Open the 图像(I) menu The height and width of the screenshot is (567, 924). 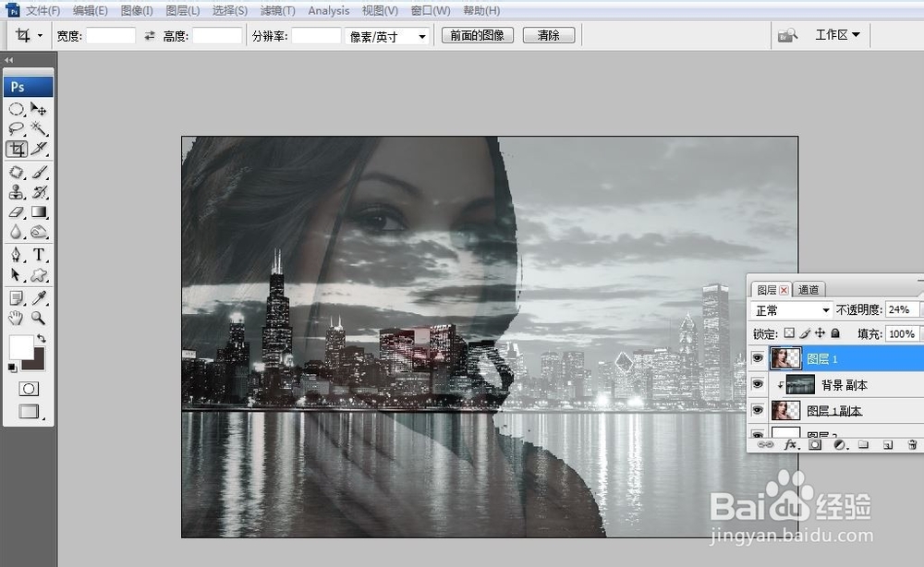pos(137,10)
